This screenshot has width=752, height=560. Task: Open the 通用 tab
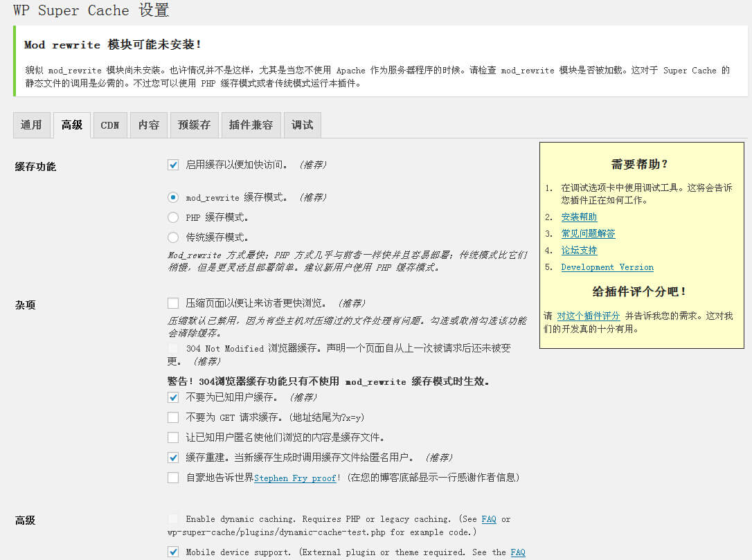(31, 125)
